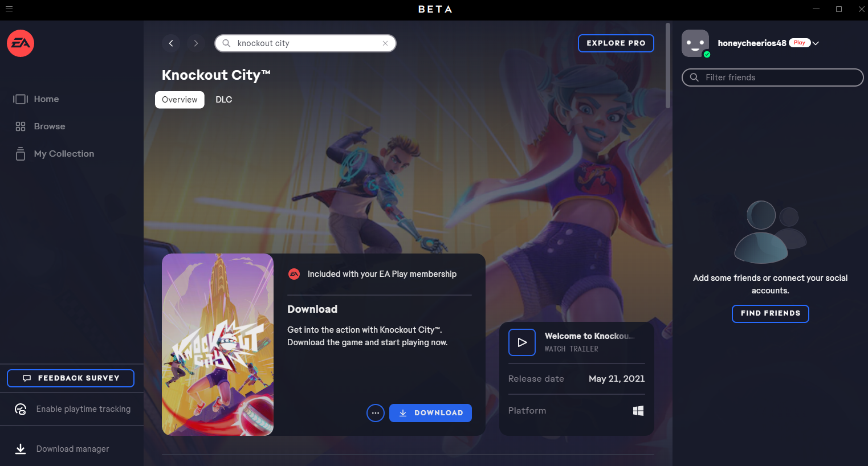Click the user avatar
868x466 pixels.
pos(695,43)
